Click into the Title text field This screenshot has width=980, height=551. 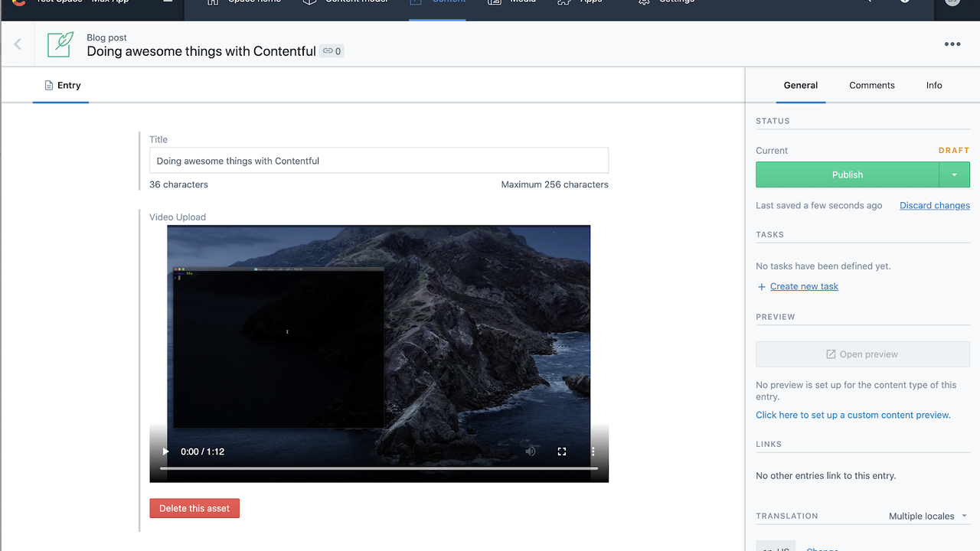click(378, 161)
